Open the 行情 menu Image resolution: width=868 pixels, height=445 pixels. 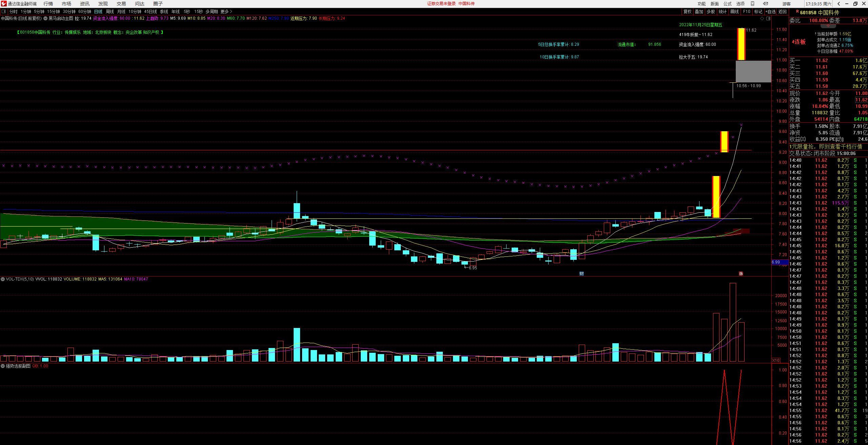click(48, 4)
